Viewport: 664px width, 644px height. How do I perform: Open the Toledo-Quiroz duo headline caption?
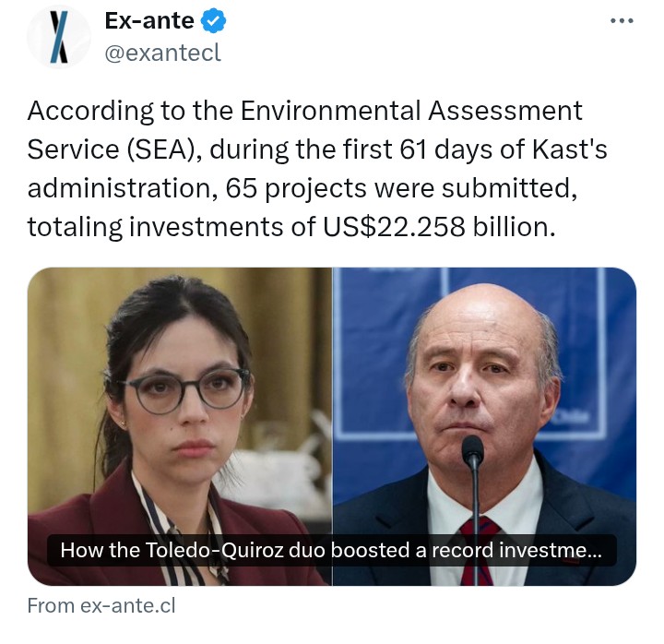tap(331, 551)
